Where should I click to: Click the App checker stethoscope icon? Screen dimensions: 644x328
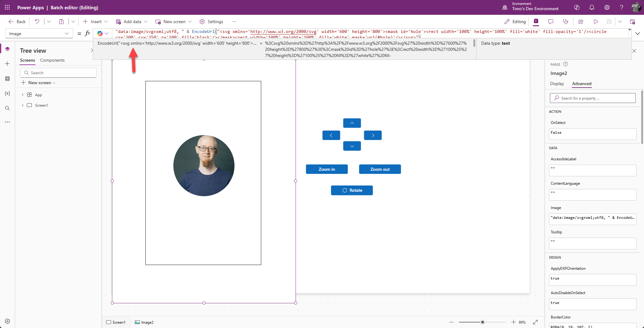[565, 22]
